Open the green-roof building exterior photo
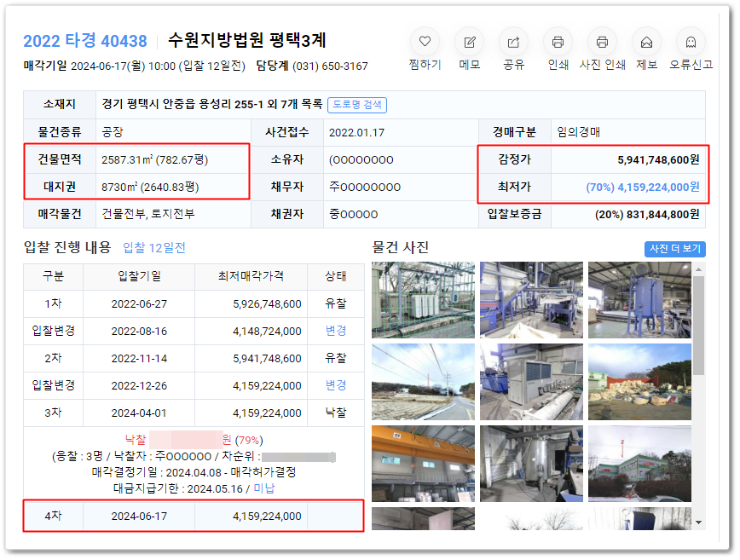The image size is (740, 560). [x=639, y=464]
